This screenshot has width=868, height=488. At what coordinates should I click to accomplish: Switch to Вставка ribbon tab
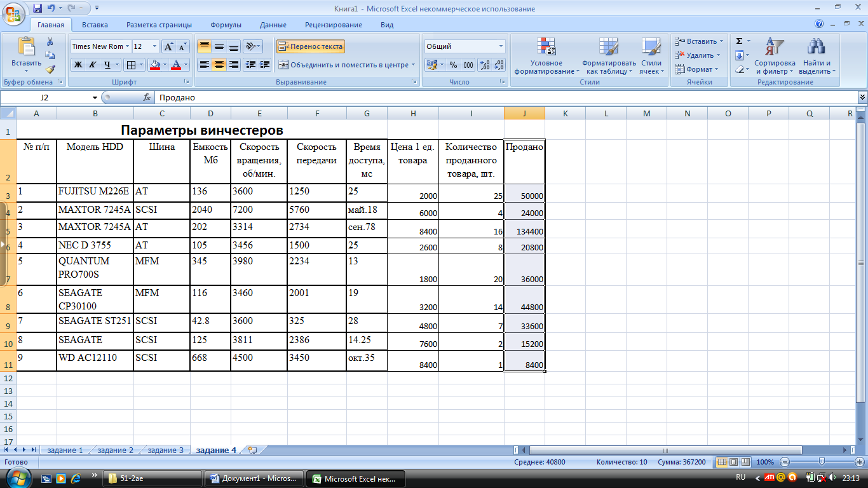(95, 25)
